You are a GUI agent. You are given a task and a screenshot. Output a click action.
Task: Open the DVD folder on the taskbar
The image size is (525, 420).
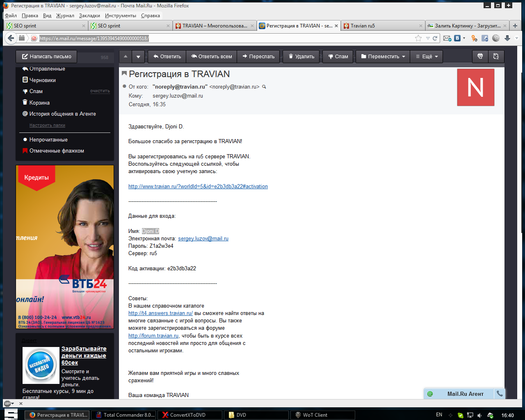pyautogui.click(x=257, y=415)
